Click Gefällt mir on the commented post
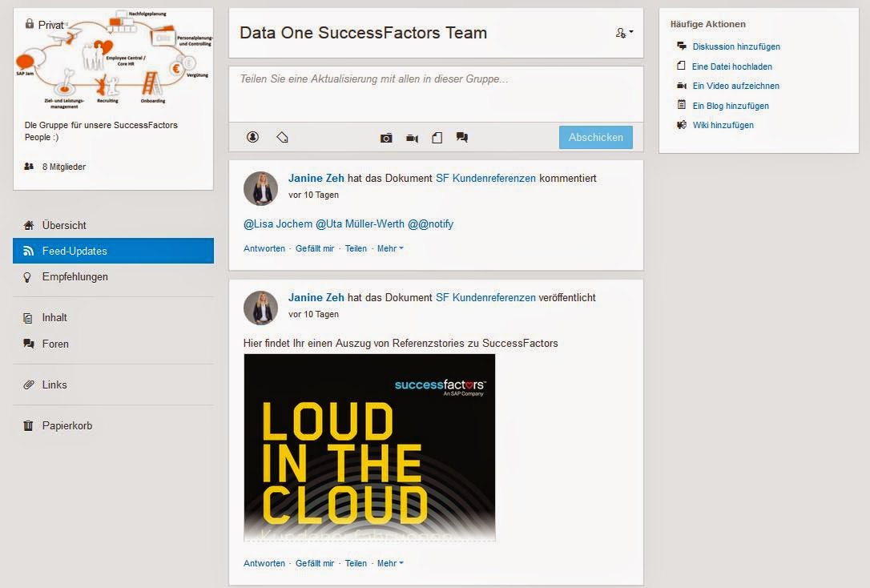Viewport: 870px width, 588px height. 315,248
